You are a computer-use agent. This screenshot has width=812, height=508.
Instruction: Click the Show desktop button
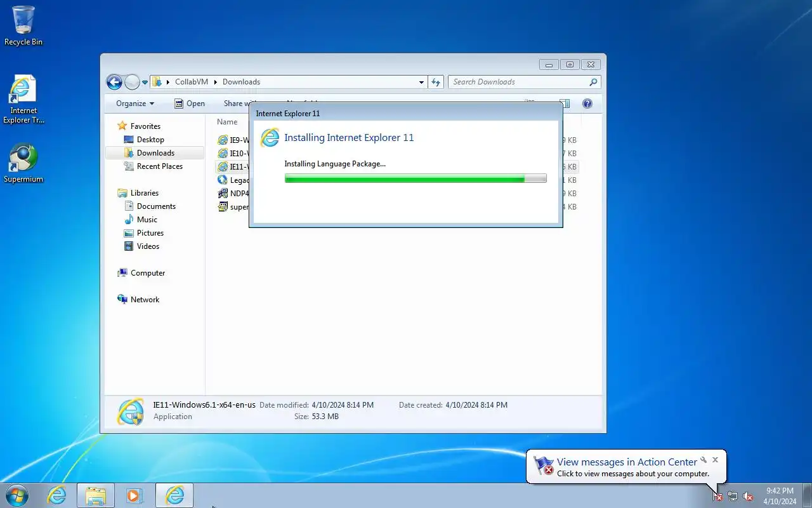tap(808, 495)
